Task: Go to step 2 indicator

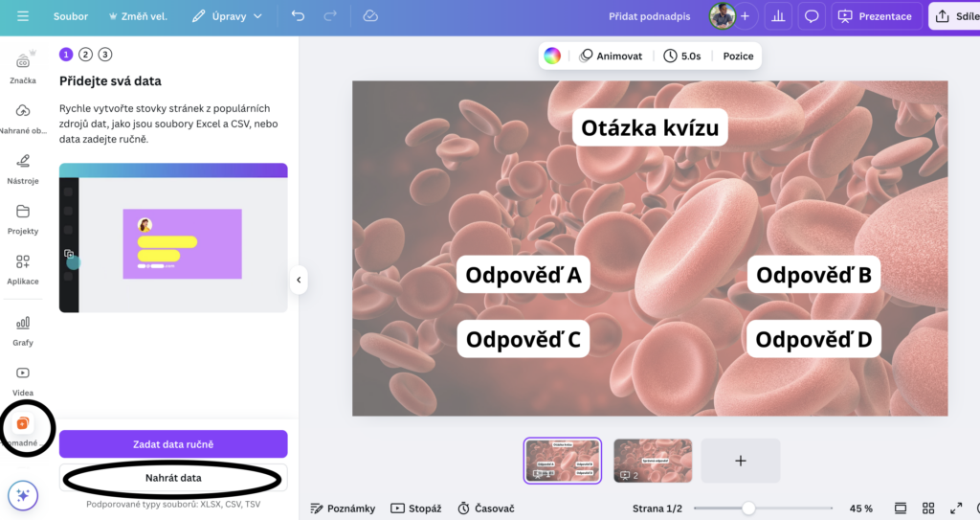Action: click(x=85, y=55)
